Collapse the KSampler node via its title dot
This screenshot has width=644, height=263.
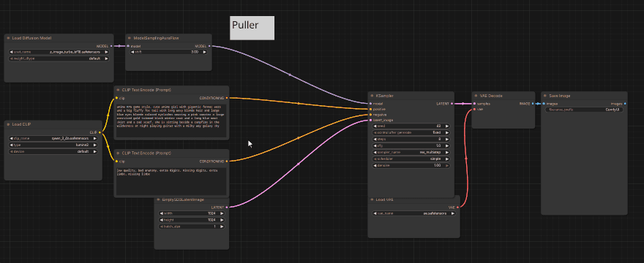[371, 96]
